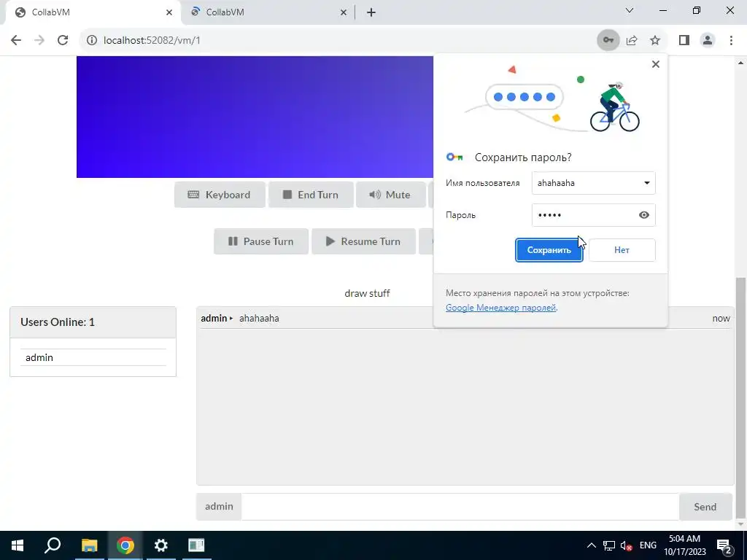Go back to the previous page

(16, 40)
